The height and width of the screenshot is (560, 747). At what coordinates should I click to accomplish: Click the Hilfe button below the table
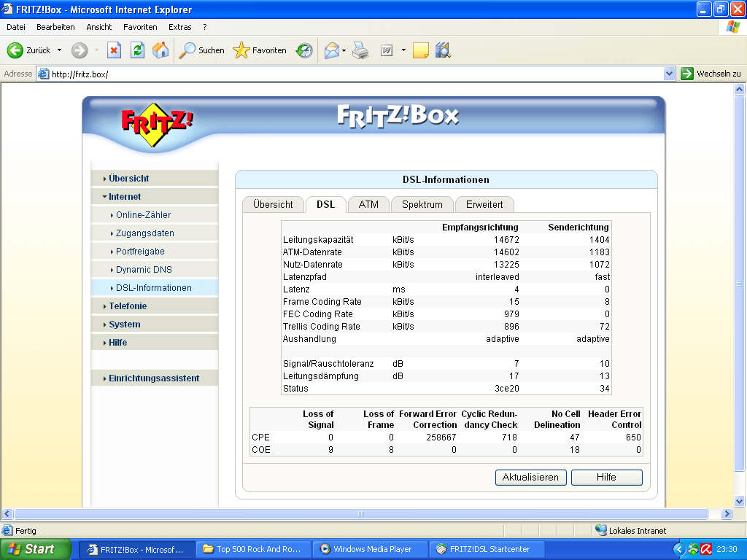pyautogui.click(x=606, y=477)
